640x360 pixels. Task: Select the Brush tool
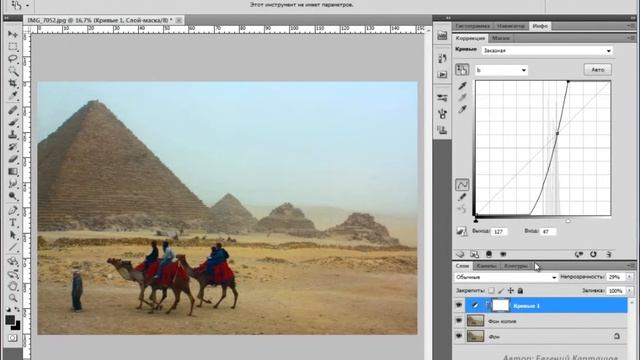click(x=13, y=122)
